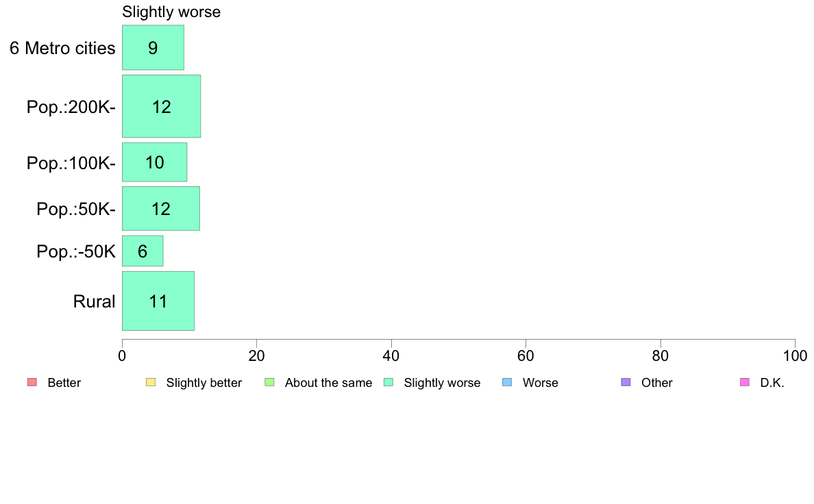Click the About the same legend text
Image resolution: width=814 pixels, height=504 pixels.
[x=329, y=383]
